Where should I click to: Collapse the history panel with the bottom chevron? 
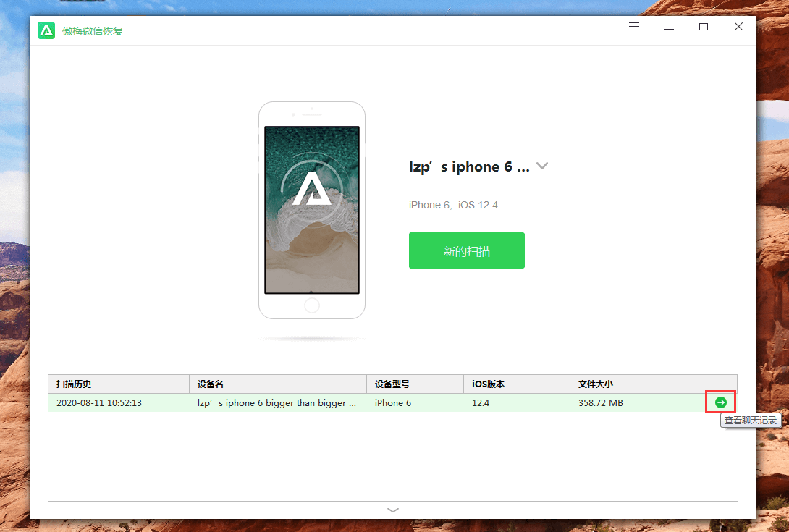coord(392,510)
